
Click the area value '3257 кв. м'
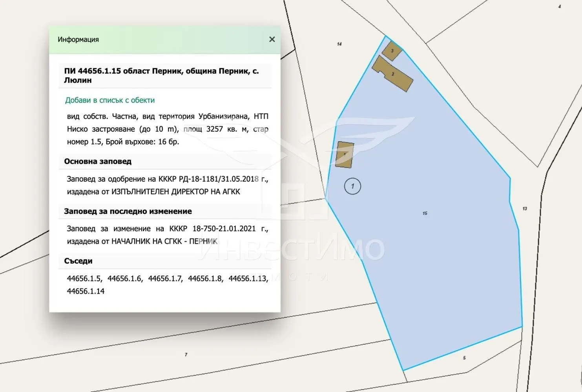[227, 129]
